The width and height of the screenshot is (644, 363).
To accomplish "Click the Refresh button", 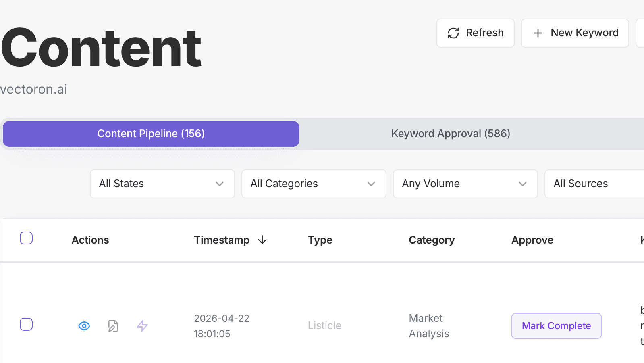I will click(476, 33).
